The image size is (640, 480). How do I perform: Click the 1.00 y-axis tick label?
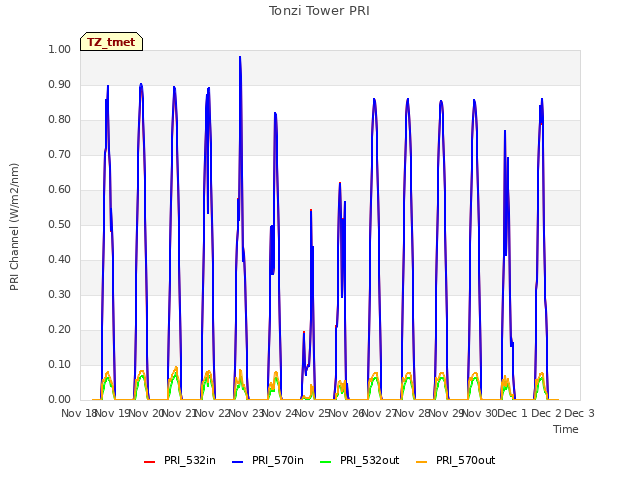click(x=60, y=49)
